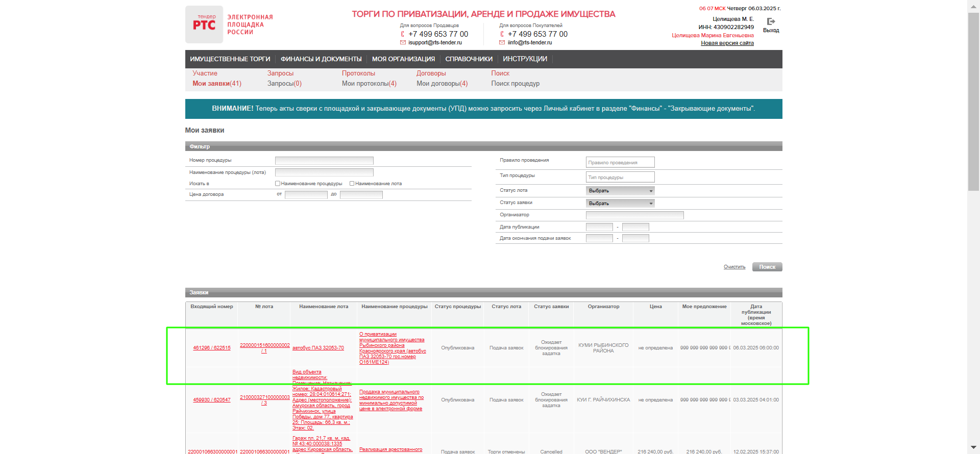980x454 pixels.
Task: Click isupport@rts-tender.ru email envelope icon
Action: coord(403,43)
